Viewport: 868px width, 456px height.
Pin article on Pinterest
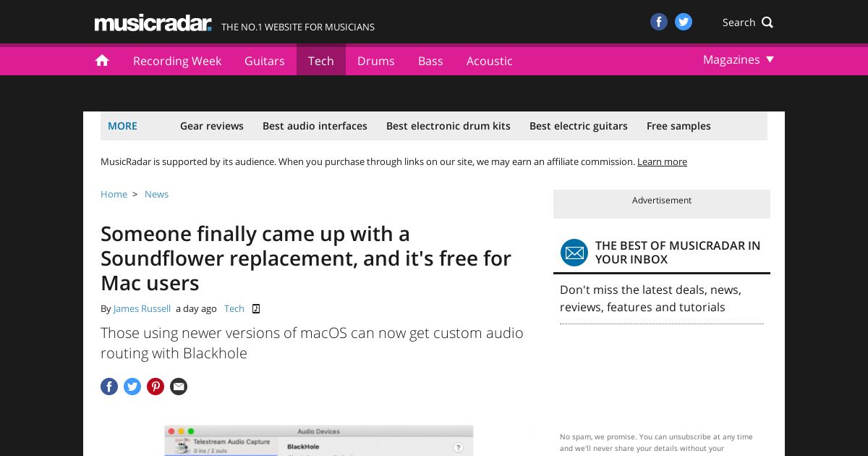click(x=156, y=387)
